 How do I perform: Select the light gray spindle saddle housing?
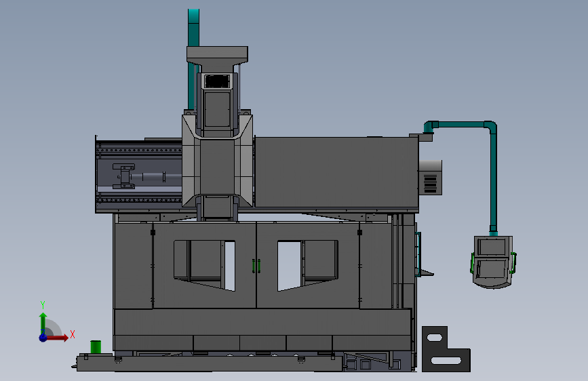[x=217, y=161]
